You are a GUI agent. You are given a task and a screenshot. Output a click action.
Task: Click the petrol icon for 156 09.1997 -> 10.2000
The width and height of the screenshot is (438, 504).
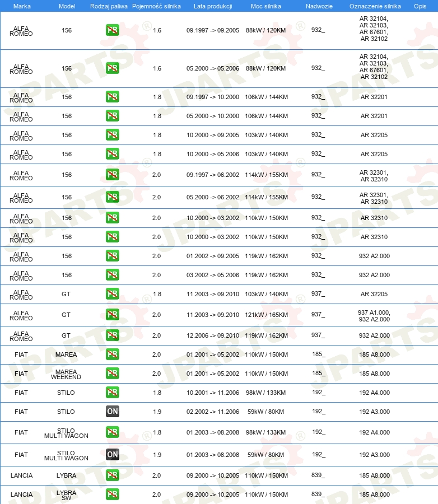(x=112, y=97)
